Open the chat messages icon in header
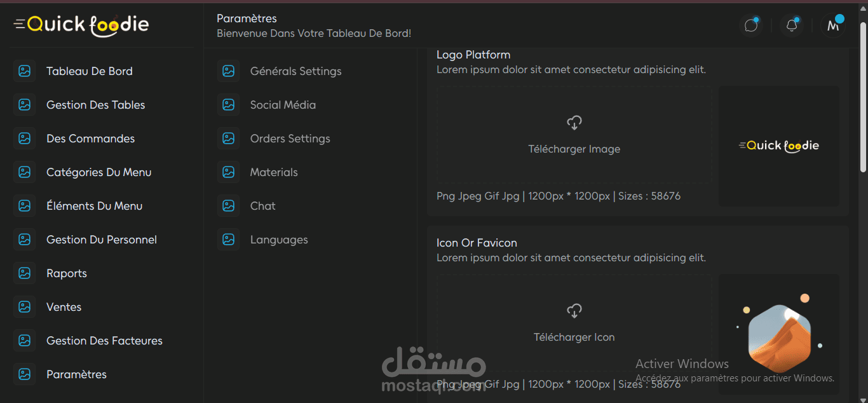The width and height of the screenshot is (868, 403). 752,25
